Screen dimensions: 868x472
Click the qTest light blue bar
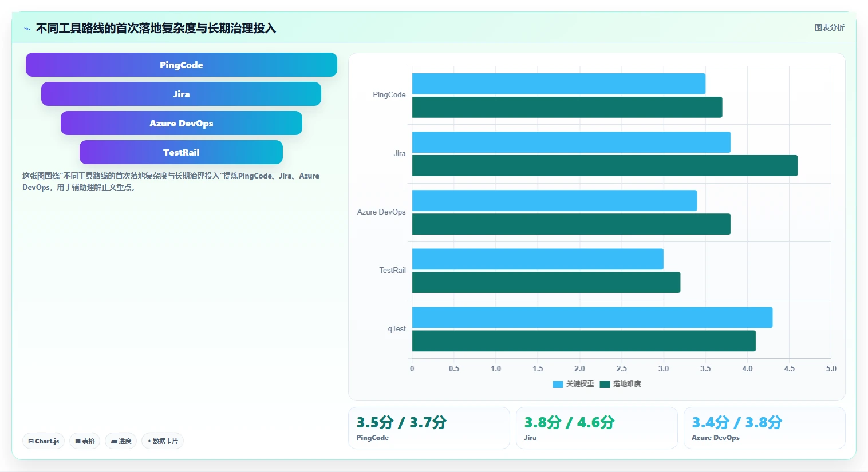click(x=592, y=318)
